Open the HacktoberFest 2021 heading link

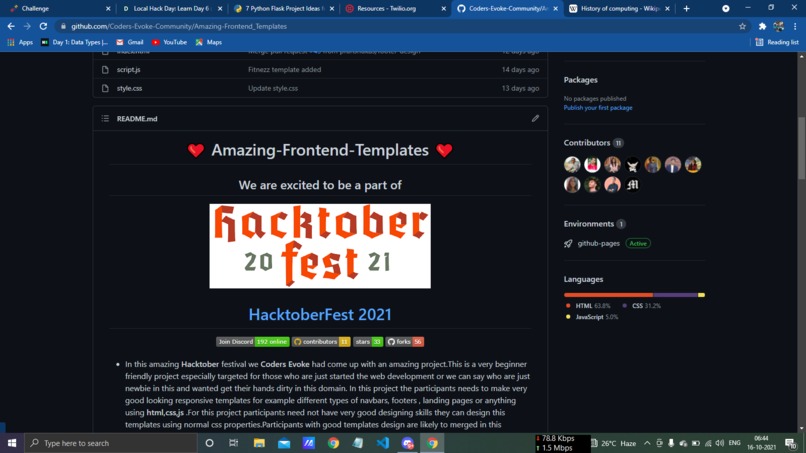320,314
